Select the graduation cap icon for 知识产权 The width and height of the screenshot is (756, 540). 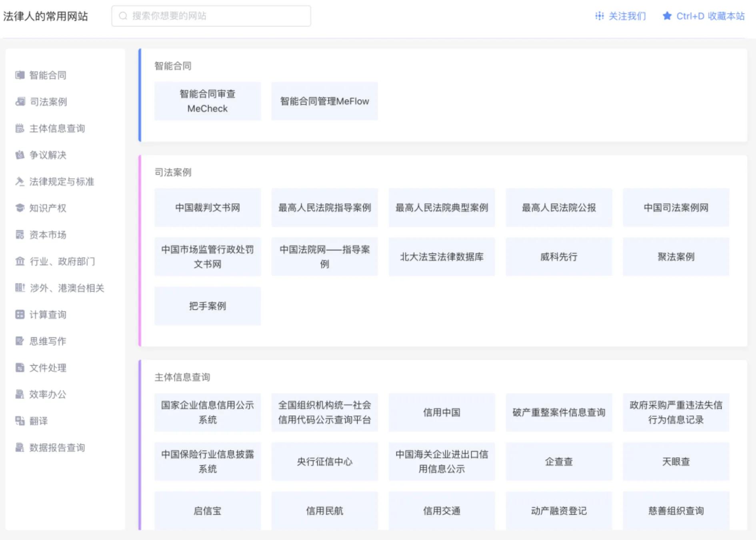(x=20, y=208)
